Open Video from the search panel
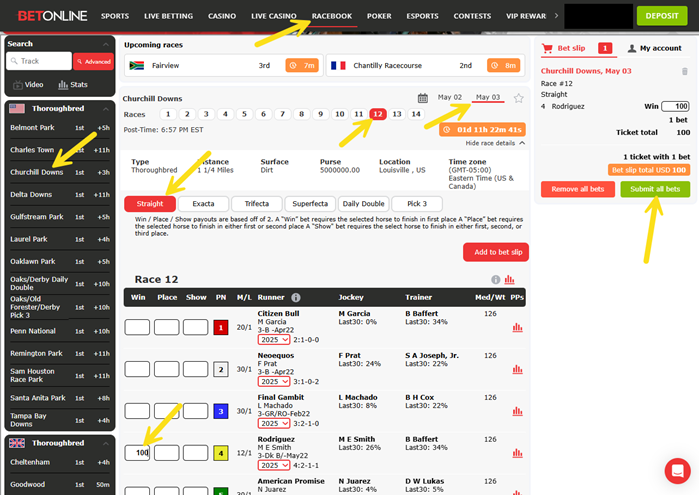Image resolution: width=699 pixels, height=496 pixels. coord(28,84)
